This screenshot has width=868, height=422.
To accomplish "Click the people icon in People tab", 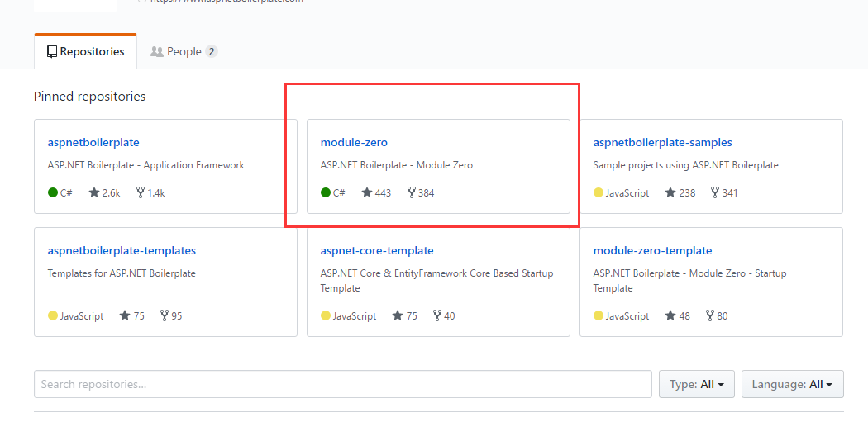I will 157,51.
